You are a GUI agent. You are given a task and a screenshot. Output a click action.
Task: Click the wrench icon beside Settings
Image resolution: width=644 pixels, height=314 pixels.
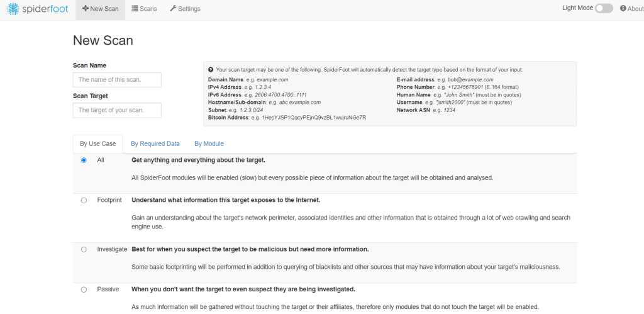(x=173, y=9)
